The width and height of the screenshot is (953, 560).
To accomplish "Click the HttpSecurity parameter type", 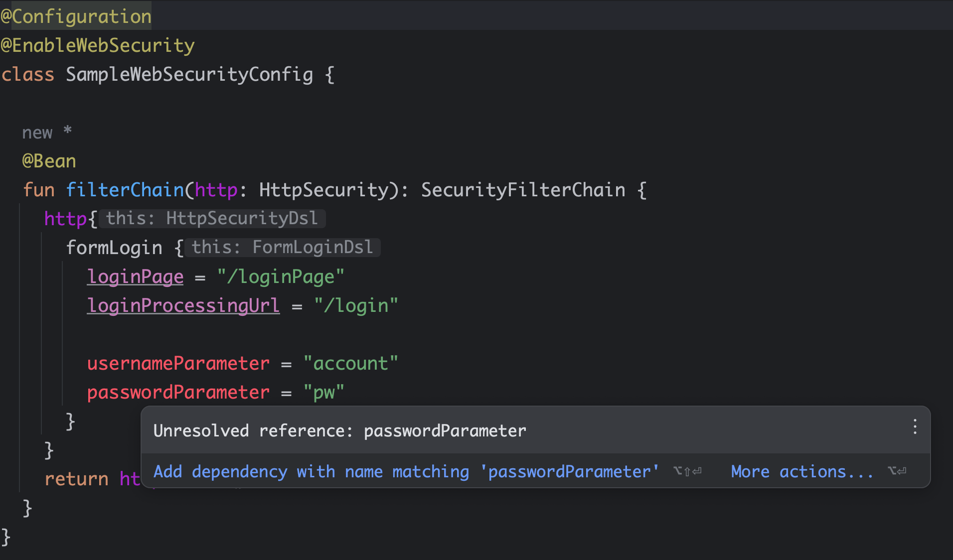I will pos(323,190).
